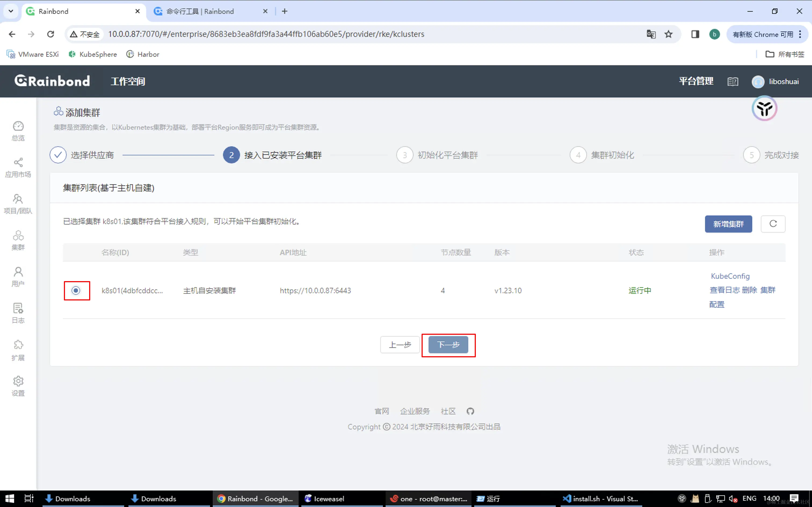
Task: Click the 下一步 button
Action: (x=448, y=344)
